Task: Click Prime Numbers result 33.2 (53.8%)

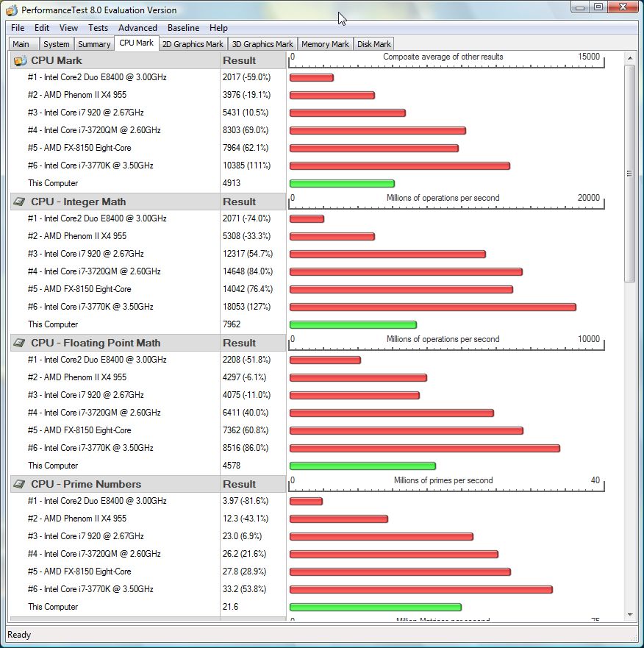Action: [x=244, y=589]
